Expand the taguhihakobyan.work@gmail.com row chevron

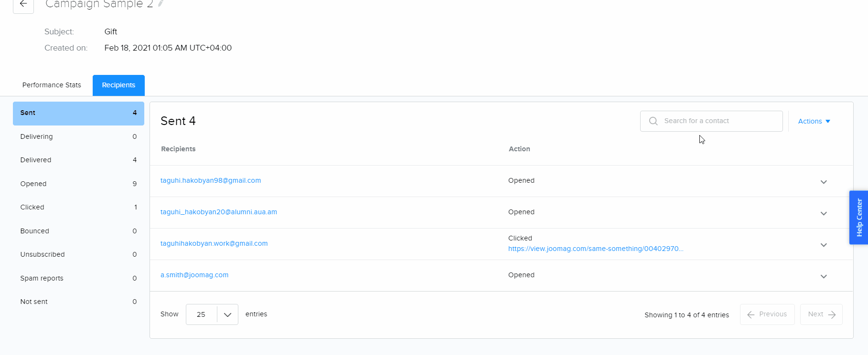[x=823, y=245]
